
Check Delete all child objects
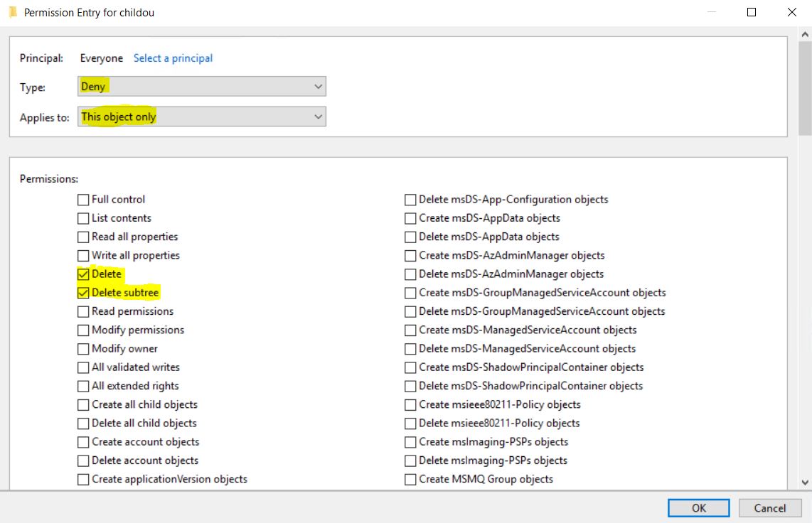[83, 423]
